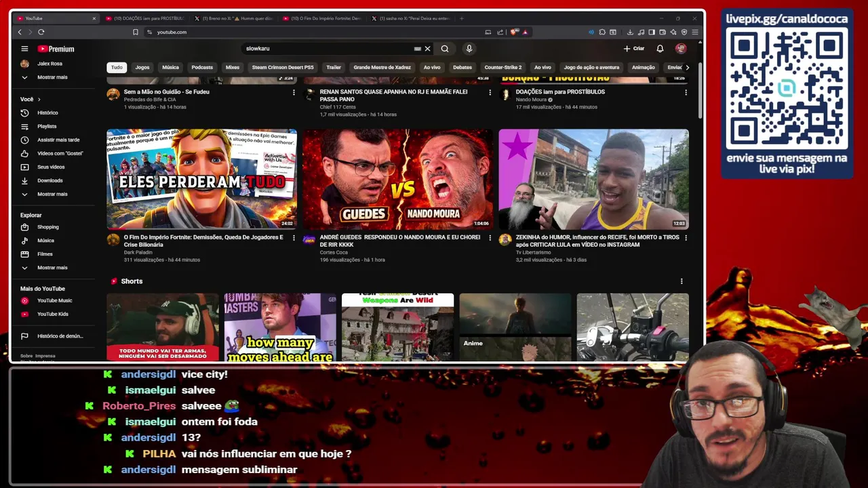Open the Brave Wallet icon
The width and height of the screenshot is (868, 488).
[663, 32]
